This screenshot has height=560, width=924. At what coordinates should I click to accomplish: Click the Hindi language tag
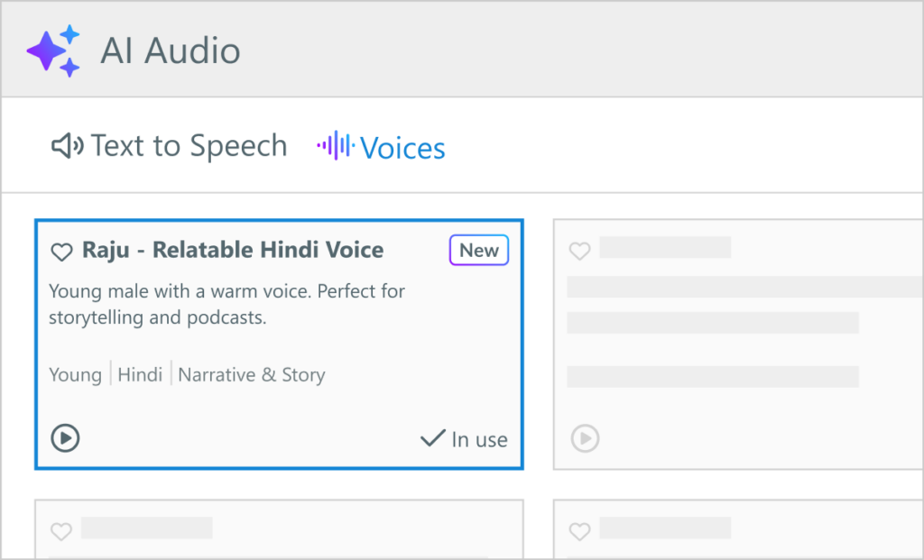pos(140,374)
